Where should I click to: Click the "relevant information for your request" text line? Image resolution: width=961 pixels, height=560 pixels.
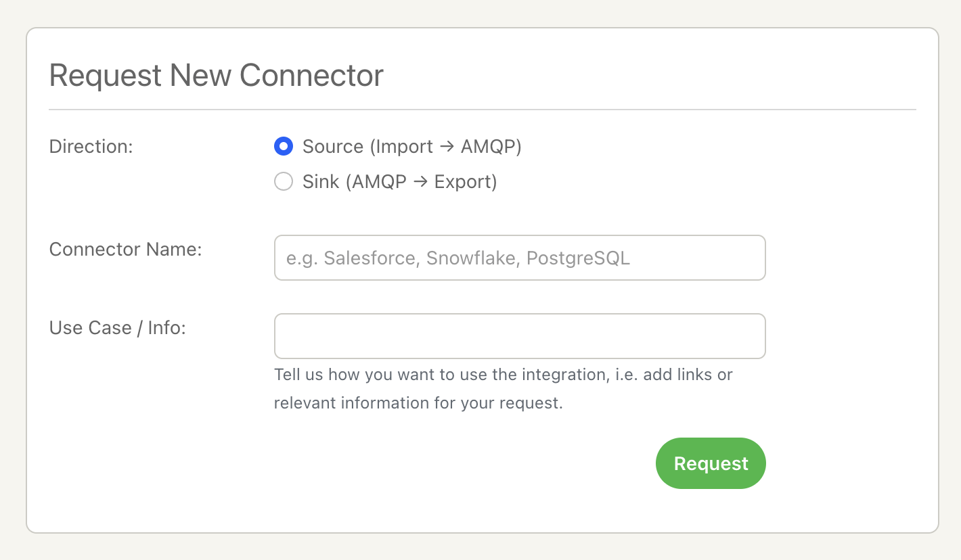click(418, 403)
